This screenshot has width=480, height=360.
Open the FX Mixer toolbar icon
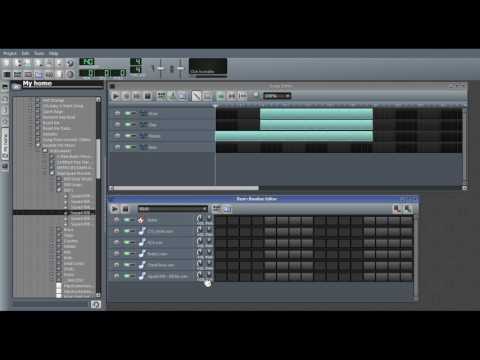pos(49,74)
